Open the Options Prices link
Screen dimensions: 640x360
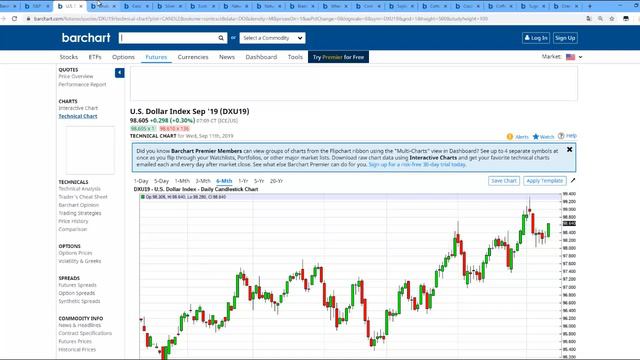[x=76, y=253]
